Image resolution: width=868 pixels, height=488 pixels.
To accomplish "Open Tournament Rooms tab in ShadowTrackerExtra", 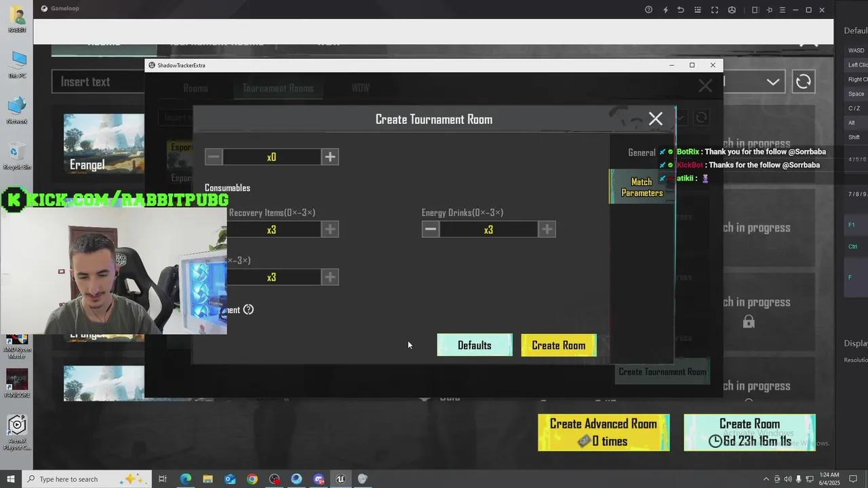I will tap(278, 88).
